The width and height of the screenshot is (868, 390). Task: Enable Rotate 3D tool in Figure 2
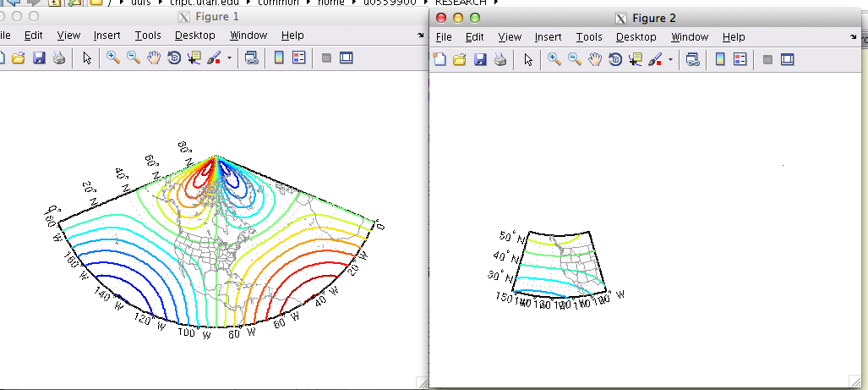point(615,59)
